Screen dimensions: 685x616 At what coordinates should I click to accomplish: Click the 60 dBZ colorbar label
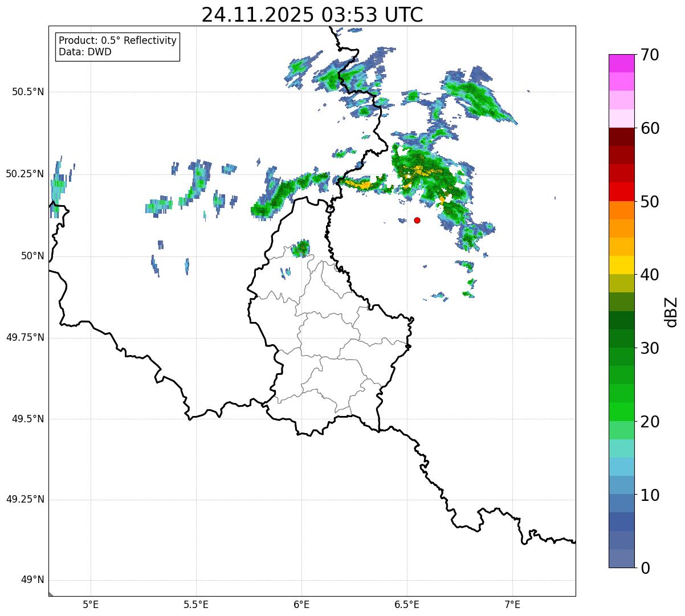coord(649,128)
